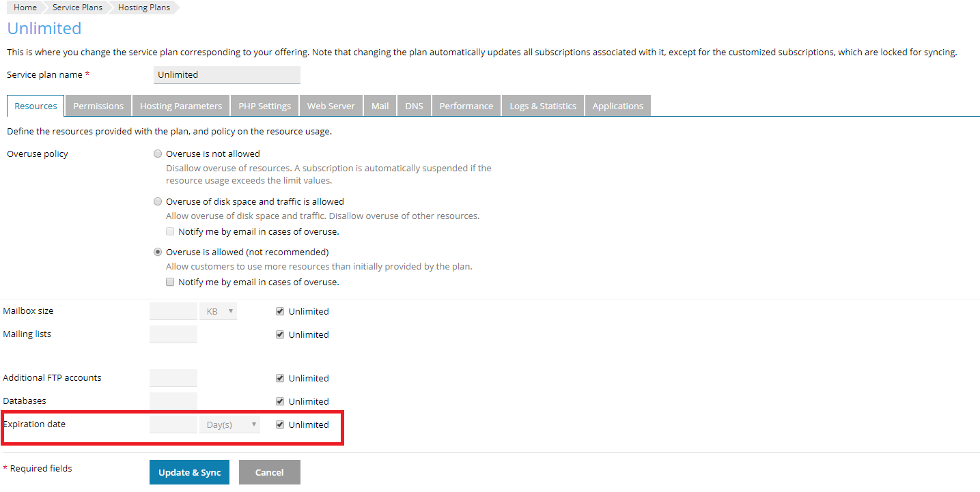
Task: Toggle Unlimited checkbox for Databases
Action: point(280,401)
